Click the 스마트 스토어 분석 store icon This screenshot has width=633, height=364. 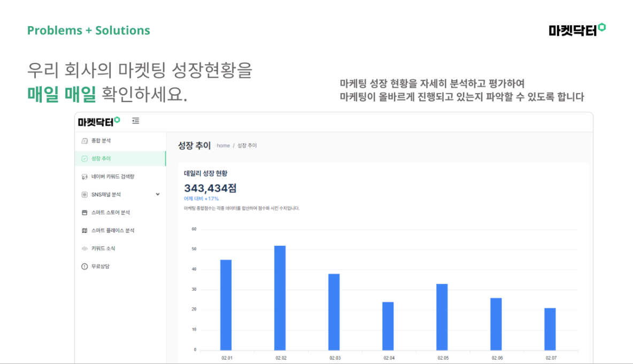tap(84, 213)
